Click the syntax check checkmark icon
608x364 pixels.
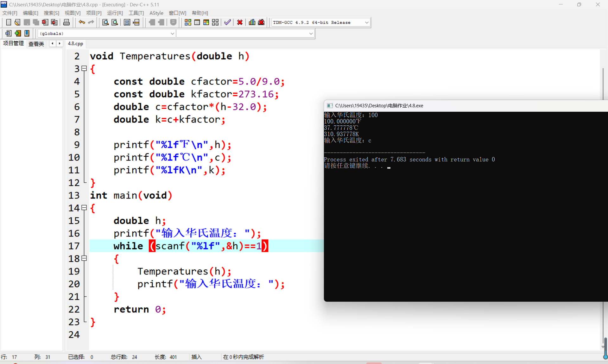point(227,22)
